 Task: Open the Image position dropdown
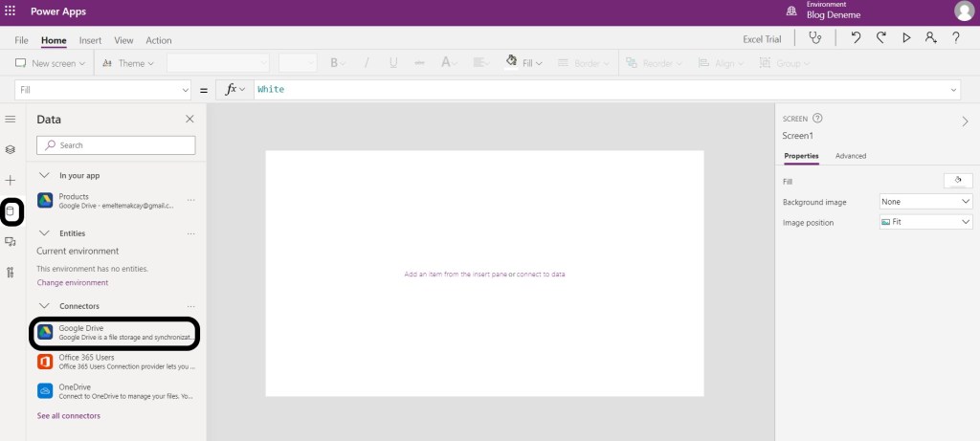click(924, 222)
